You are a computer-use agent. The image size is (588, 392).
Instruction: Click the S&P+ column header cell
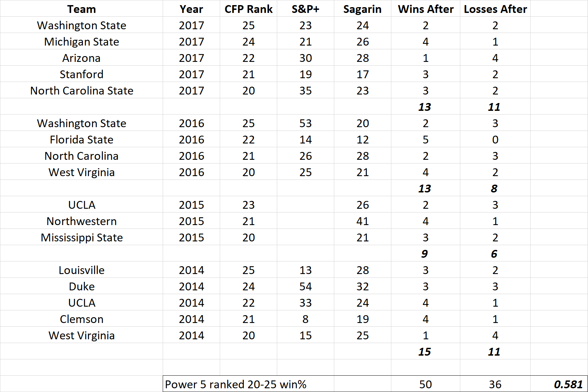305,8
